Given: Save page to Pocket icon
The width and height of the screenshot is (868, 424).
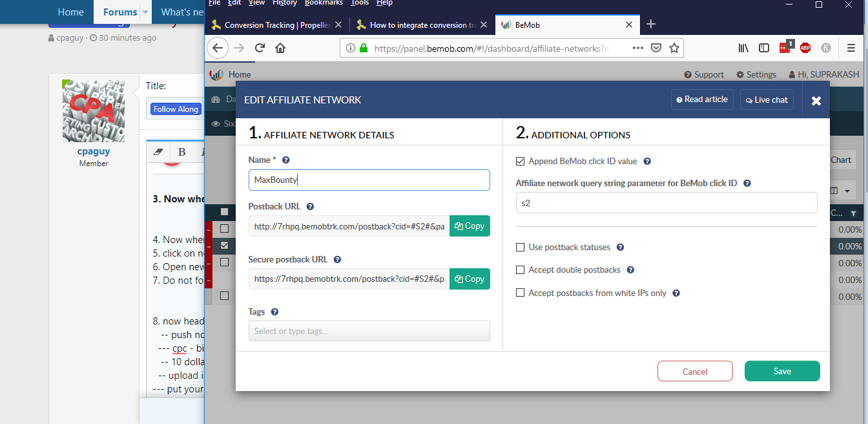Looking at the screenshot, I should point(656,48).
